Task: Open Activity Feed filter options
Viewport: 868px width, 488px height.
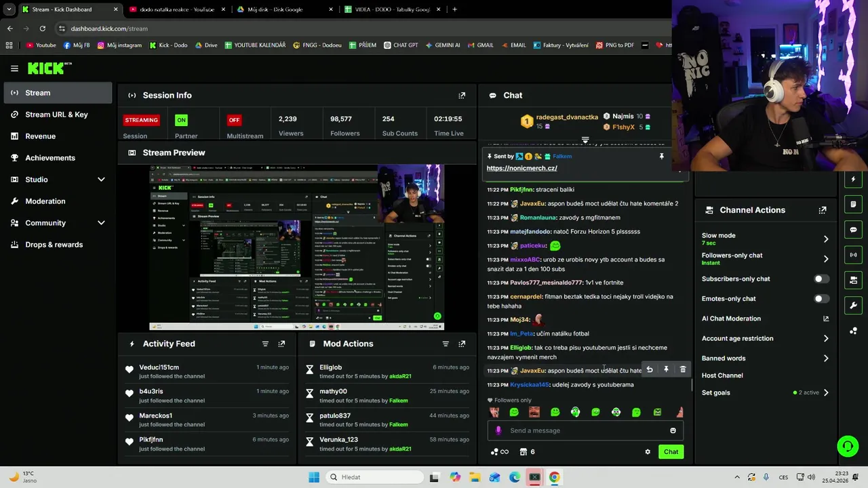Action: click(x=265, y=344)
